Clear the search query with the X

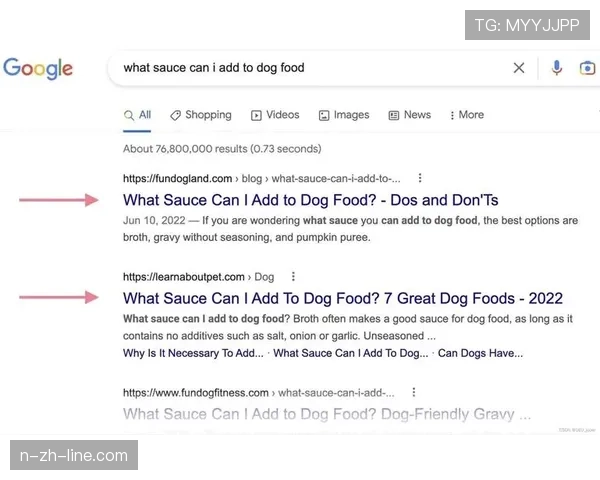point(518,68)
